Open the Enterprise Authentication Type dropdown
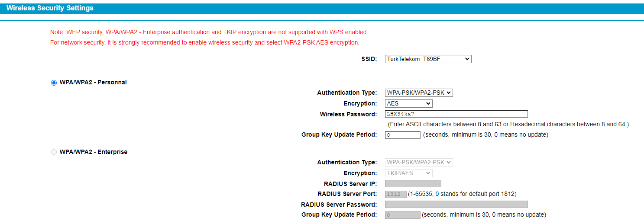644x224 pixels. tap(419, 162)
